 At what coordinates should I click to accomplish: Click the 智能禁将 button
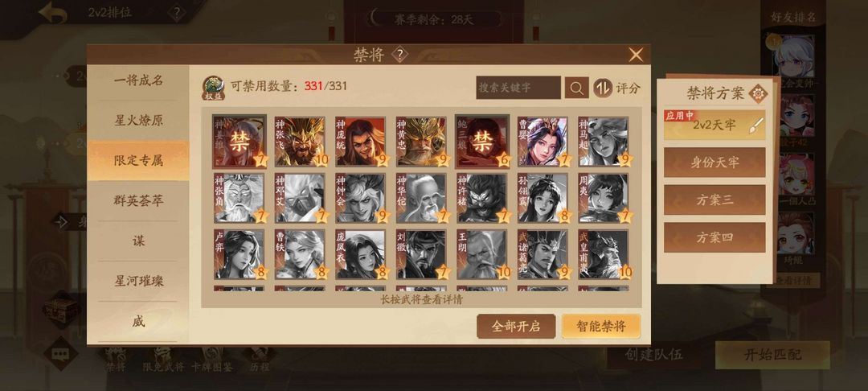point(601,326)
